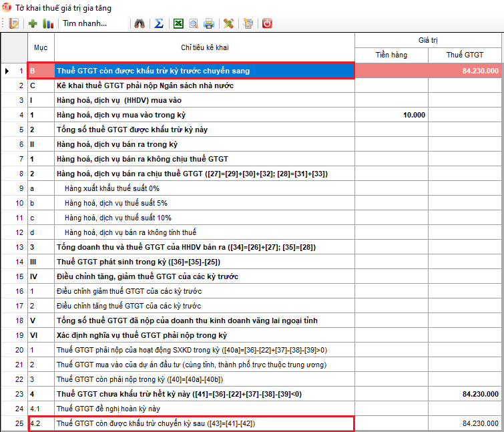Click the sigma sum icon
The height and width of the screenshot is (432, 504).
(x=159, y=23)
